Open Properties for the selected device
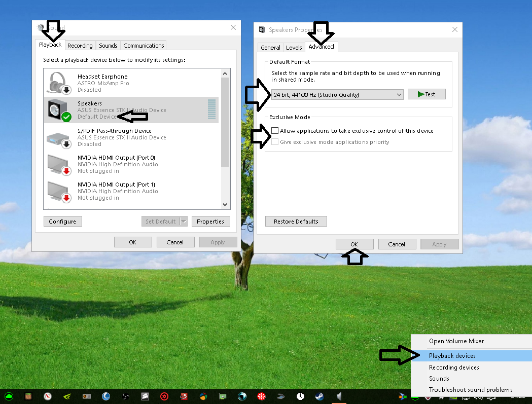This screenshot has height=404, width=532. tap(210, 222)
